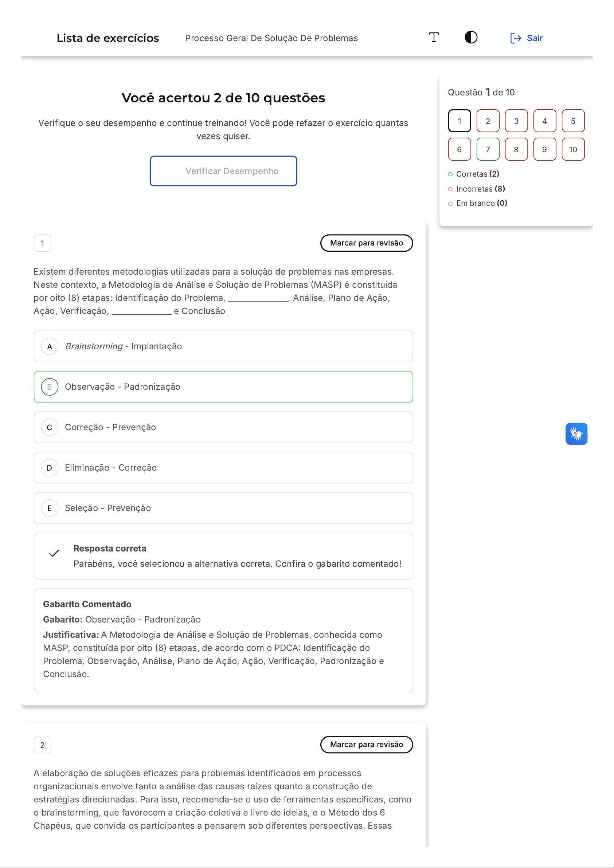This screenshot has width=614, height=868.
Task: Open question 5 from the question grid
Action: [x=573, y=121]
